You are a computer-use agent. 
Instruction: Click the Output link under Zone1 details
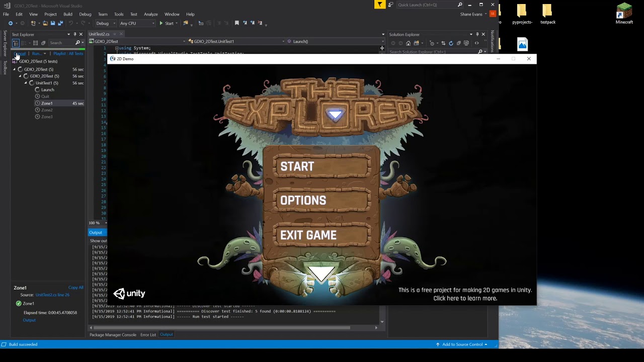tap(29, 320)
